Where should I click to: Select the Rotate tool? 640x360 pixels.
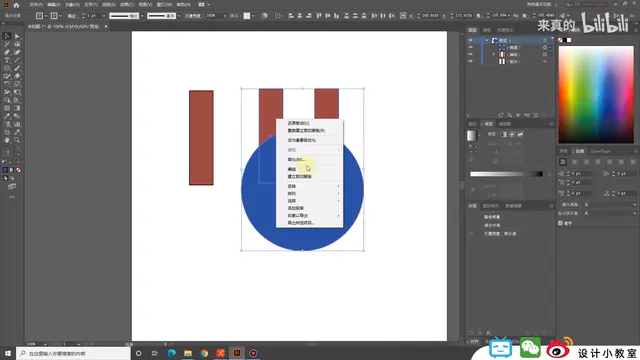[x=7, y=84]
